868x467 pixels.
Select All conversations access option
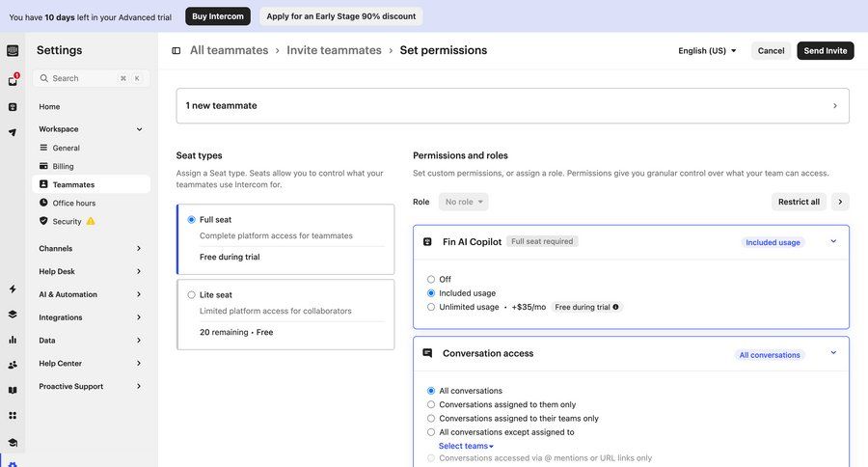click(431, 391)
